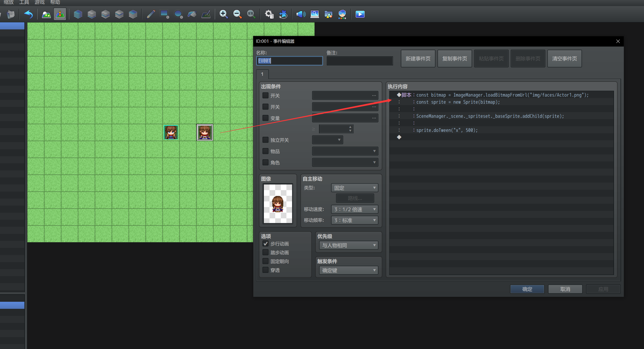The image size is (644, 349).
Task: Enable the 独立开关 condition checkbox
Action: click(x=265, y=140)
